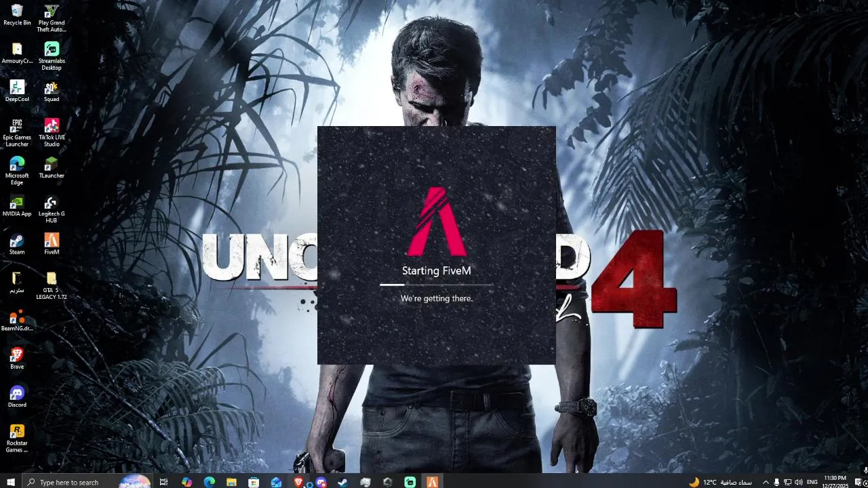Viewport: 868px width, 488px height.
Task: Click the taskbar search box
Action: 88,482
